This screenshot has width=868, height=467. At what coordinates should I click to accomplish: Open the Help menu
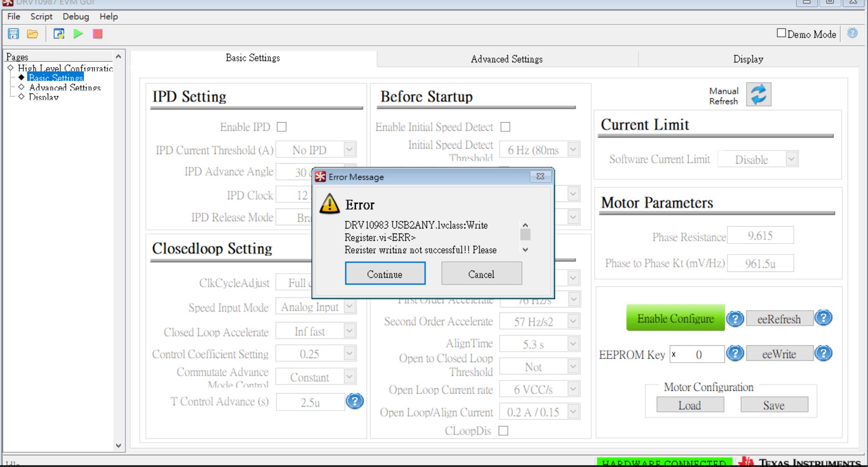click(x=109, y=16)
